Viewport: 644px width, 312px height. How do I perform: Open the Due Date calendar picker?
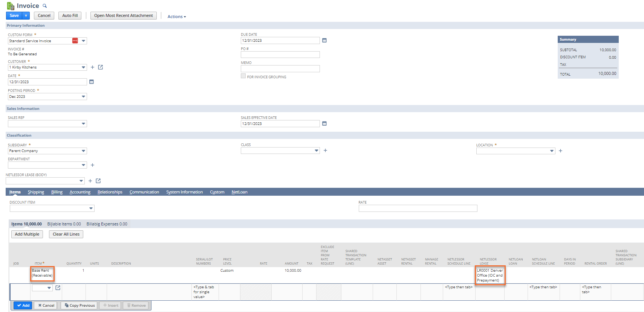click(324, 41)
